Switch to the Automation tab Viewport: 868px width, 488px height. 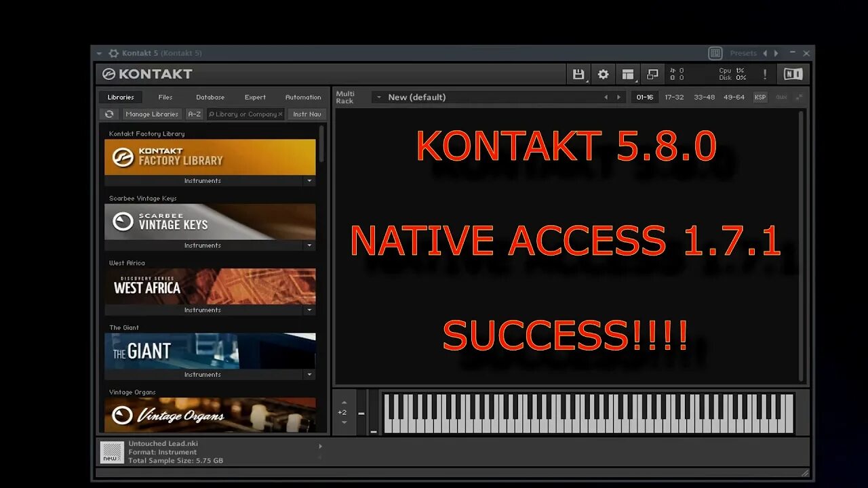[303, 97]
